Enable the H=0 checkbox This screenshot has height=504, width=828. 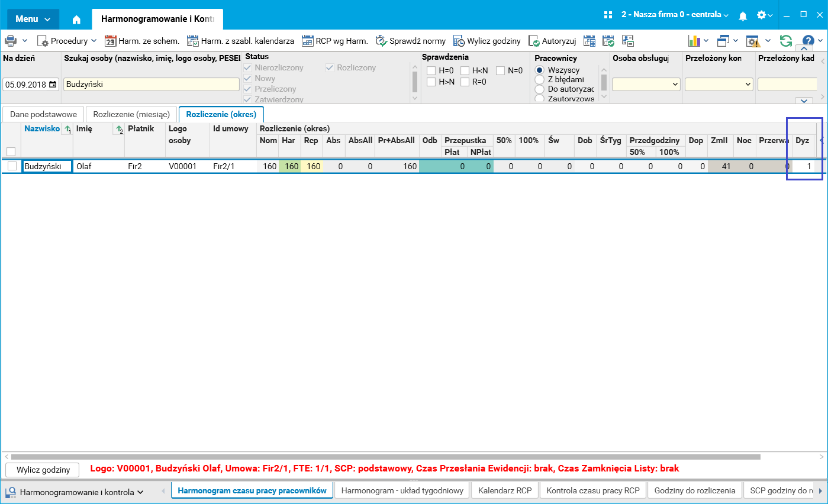point(431,71)
